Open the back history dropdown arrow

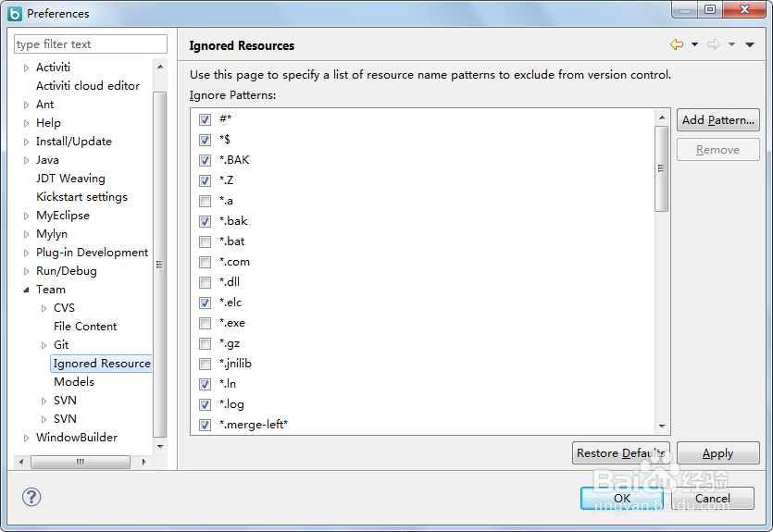pos(694,44)
